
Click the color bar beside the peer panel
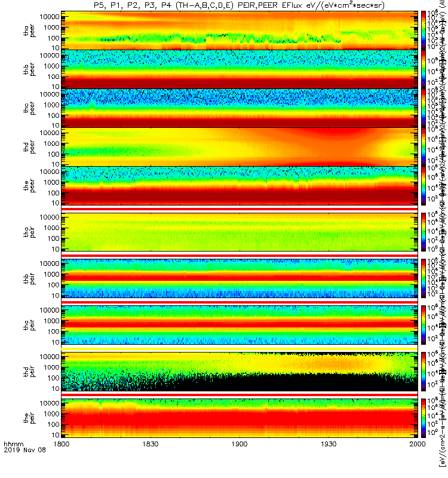tap(424, 185)
